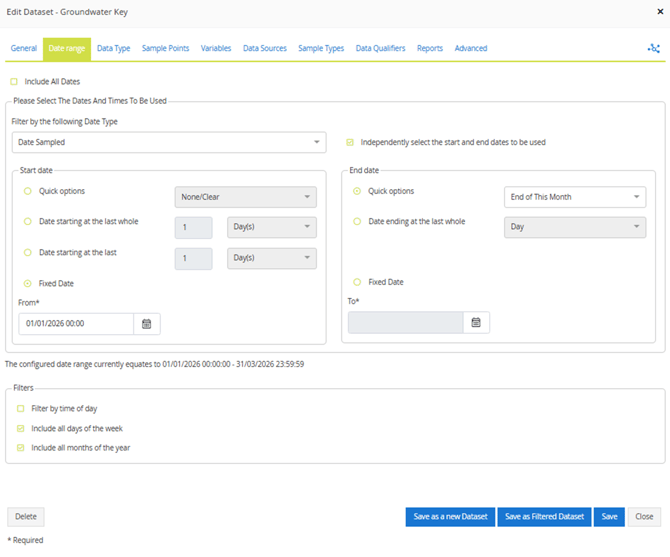The height and width of the screenshot is (557, 670).
Task: Expand the None/Clear quick options dropdown
Action: pyautogui.click(x=245, y=197)
